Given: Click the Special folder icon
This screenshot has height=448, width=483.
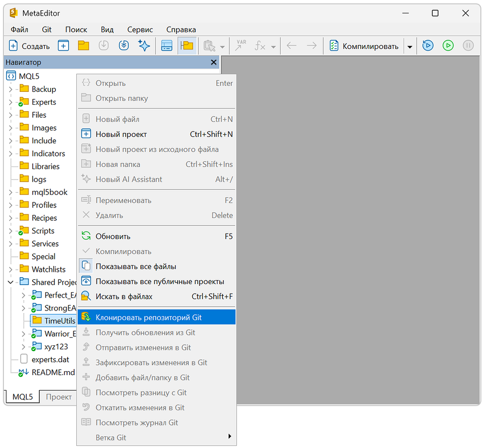Looking at the screenshot, I should (x=24, y=256).
